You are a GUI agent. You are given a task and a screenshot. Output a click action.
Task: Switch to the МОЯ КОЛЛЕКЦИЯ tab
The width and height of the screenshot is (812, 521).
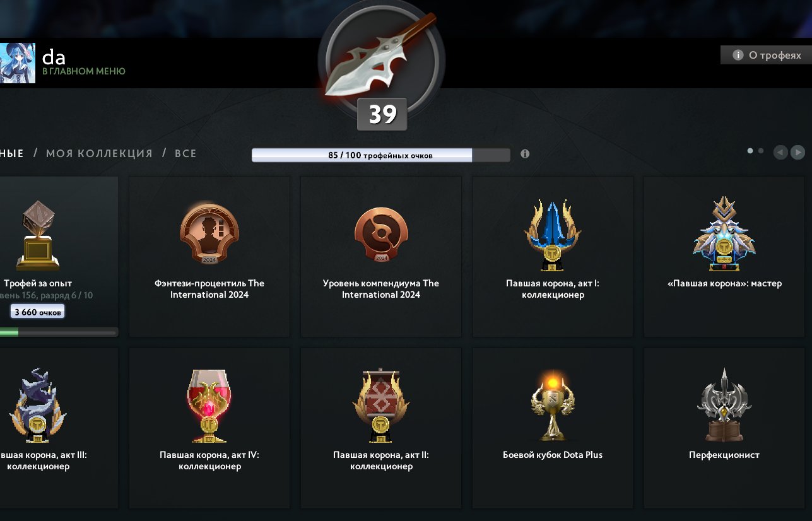[x=99, y=153]
